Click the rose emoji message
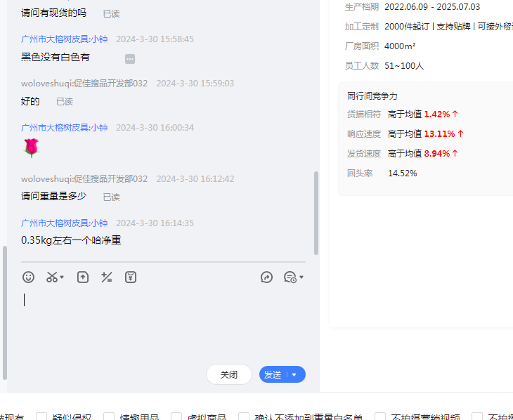 pyautogui.click(x=30, y=147)
